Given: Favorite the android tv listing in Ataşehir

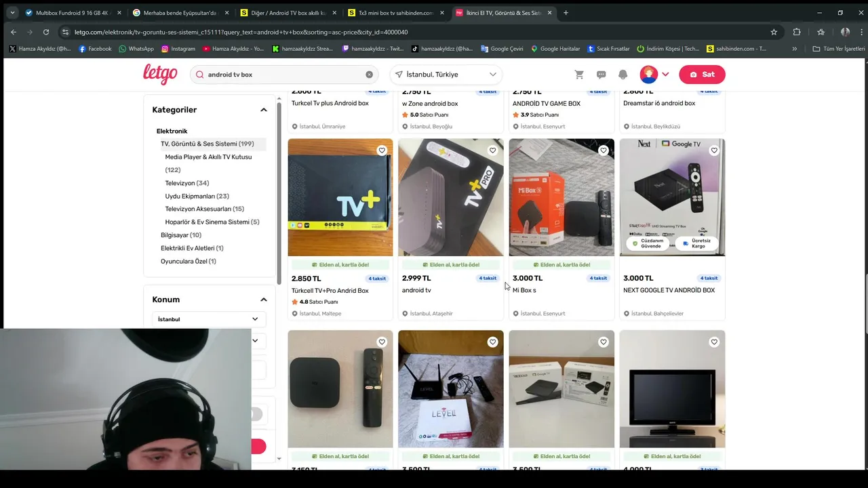Looking at the screenshot, I should coord(492,150).
